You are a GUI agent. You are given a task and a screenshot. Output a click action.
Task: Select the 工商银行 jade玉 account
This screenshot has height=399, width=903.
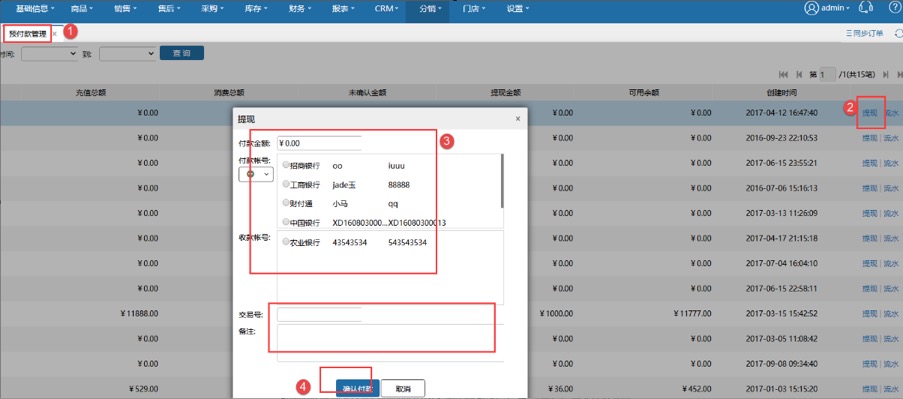click(x=286, y=184)
